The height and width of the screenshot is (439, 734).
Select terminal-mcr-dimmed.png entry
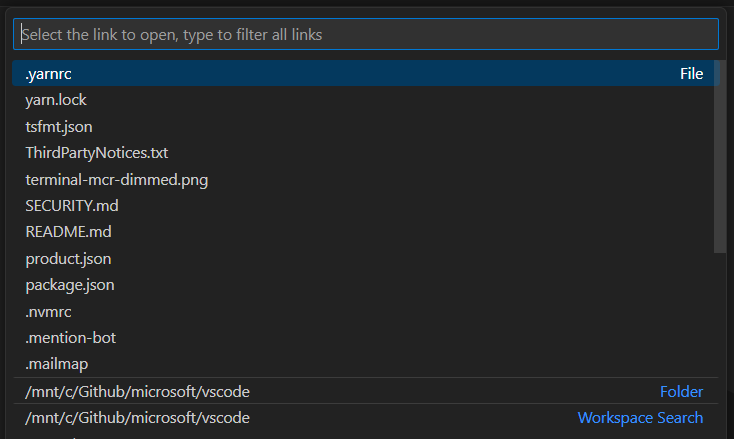[116, 179]
